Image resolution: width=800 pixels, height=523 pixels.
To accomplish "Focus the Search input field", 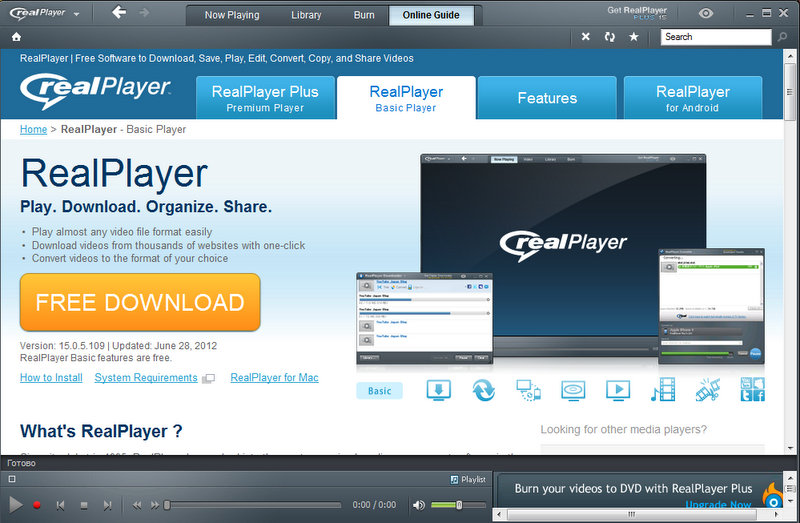I will (x=716, y=37).
